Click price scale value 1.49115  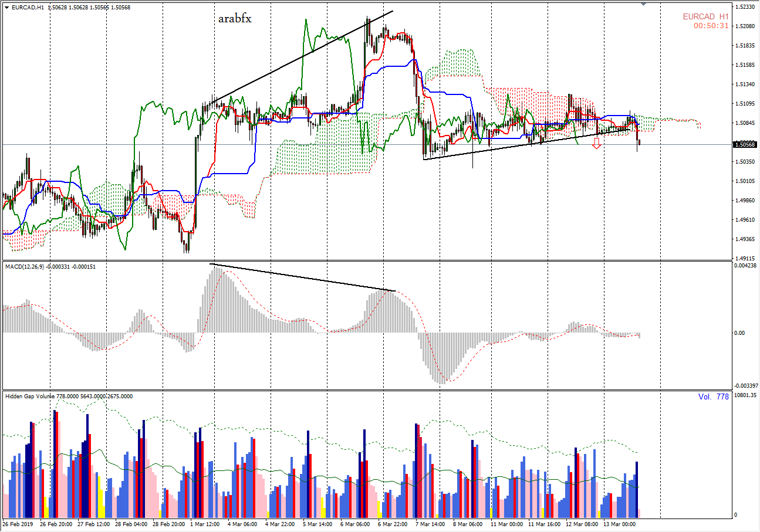(x=745, y=259)
